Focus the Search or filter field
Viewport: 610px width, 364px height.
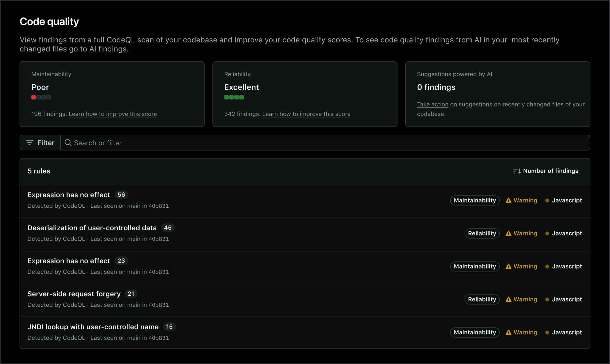click(x=325, y=143)
